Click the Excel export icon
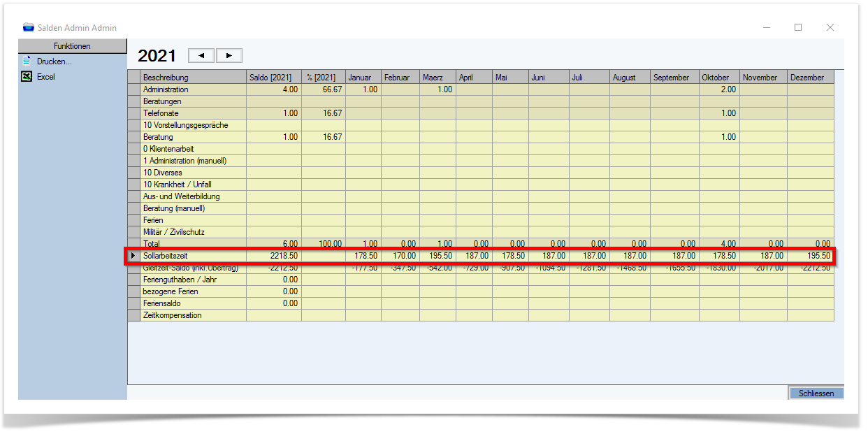The height and width of the screenshot is (434, 868). pyautogui.click(x=27, y=77)
